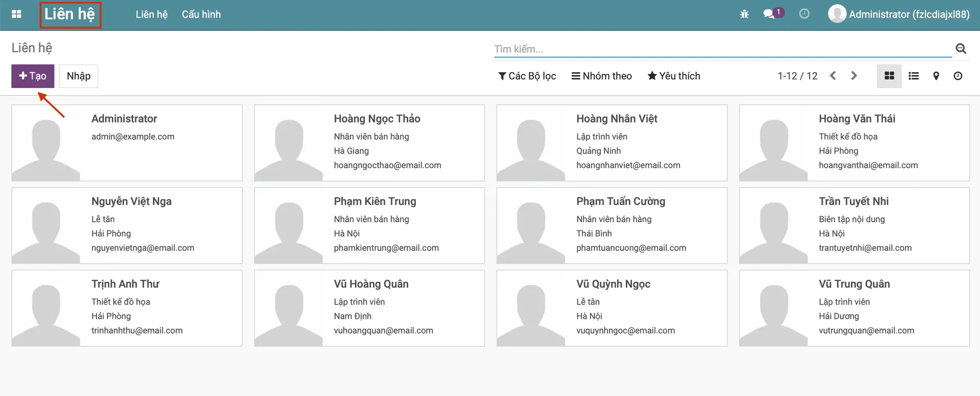The width and height of the screenshot is (980, 396).
Task: Click Hoàng Ngọc Thảo's avatar thumbnail
Action: coord(288,143)
